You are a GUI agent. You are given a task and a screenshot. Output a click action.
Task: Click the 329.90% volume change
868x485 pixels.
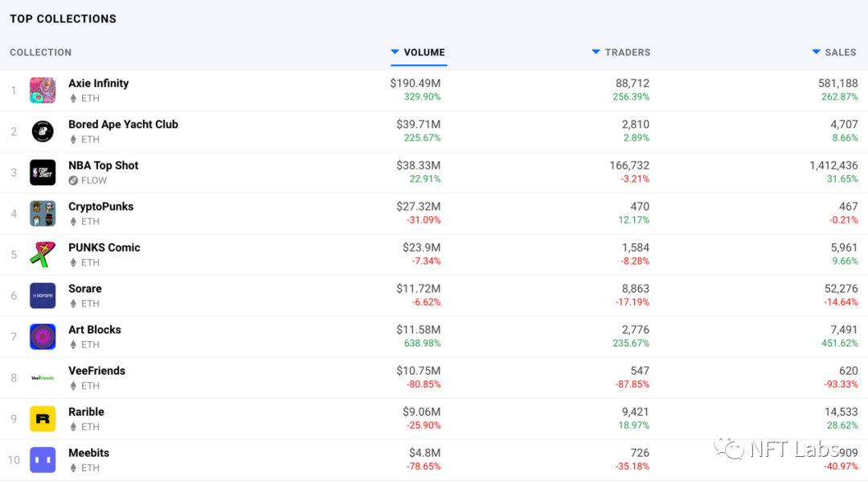(x=423, y=97)
